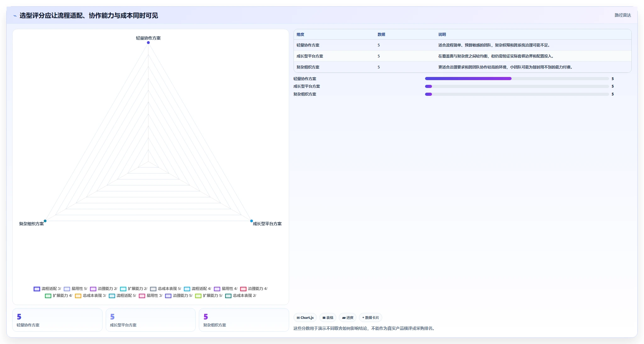644x344 pixels.
Task: Click the 进度 chip bar icon
Action: pos(344,318)
